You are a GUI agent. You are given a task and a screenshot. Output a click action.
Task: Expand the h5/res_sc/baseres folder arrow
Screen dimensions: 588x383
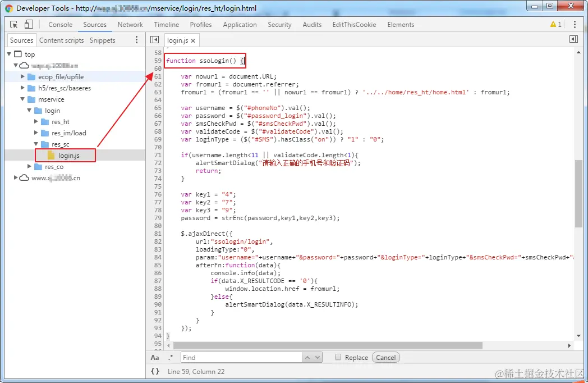coord(22,88)
